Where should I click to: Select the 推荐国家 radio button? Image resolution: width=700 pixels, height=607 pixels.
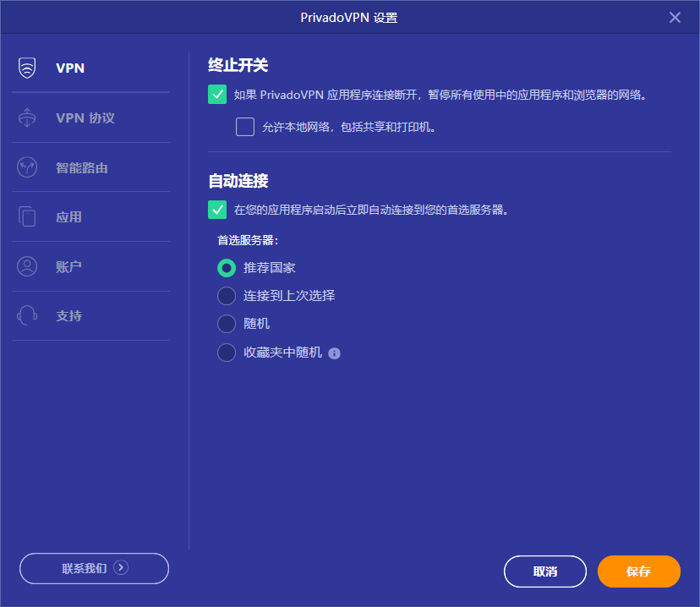coord(227,268)
